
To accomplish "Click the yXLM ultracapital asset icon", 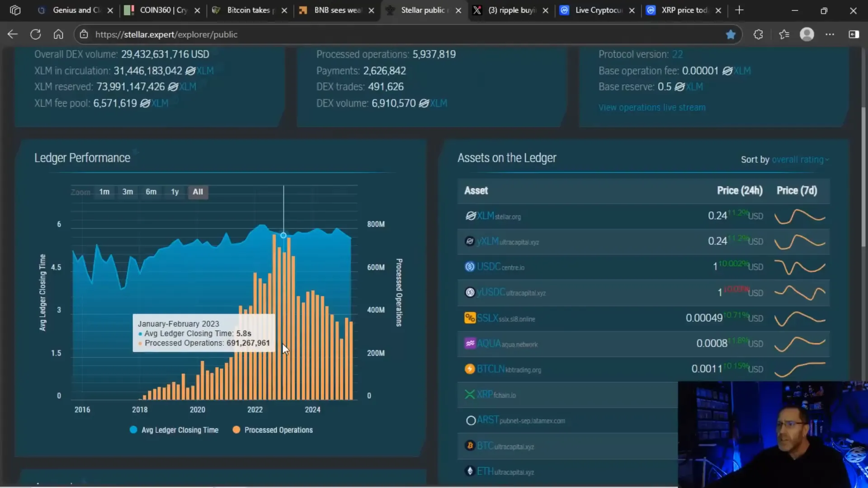I will tap(470, 241).
